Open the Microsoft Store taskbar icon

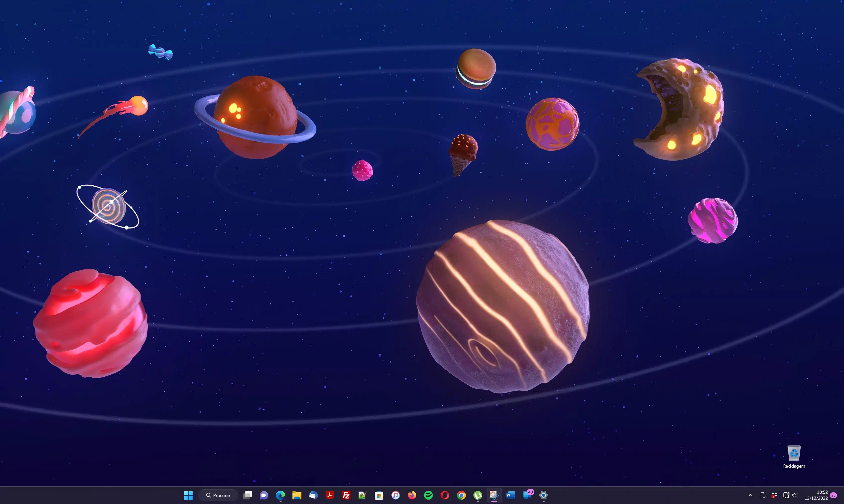click(x=379, y=495)
